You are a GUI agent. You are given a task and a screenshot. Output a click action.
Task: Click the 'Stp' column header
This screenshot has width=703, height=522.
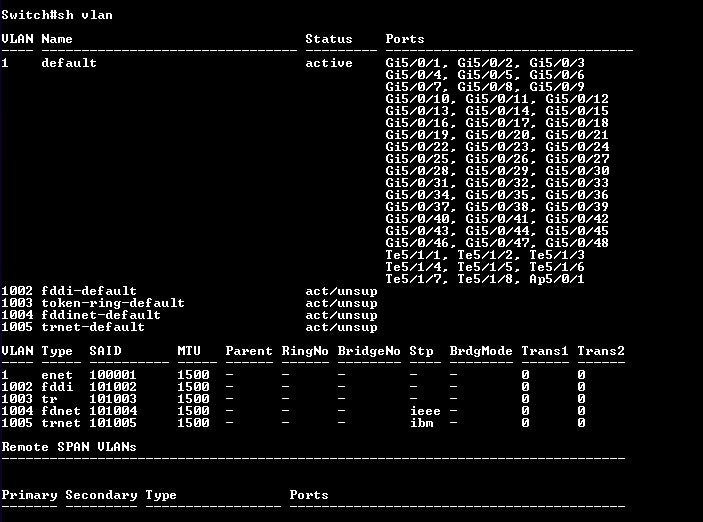coord(421,351)
